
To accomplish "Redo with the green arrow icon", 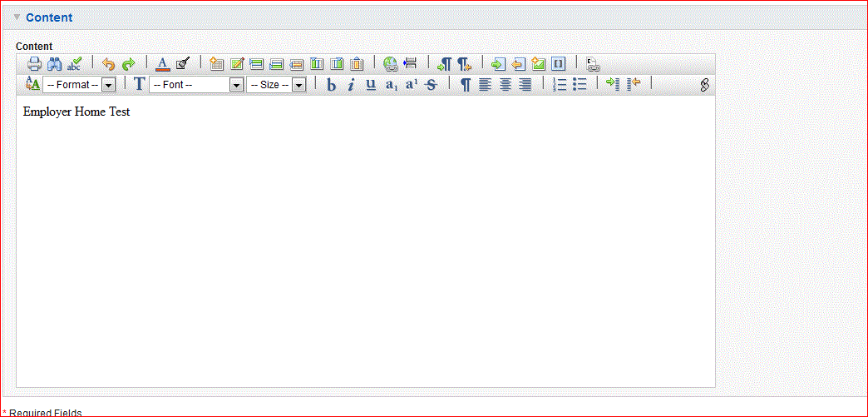I will tap(128, 64).
